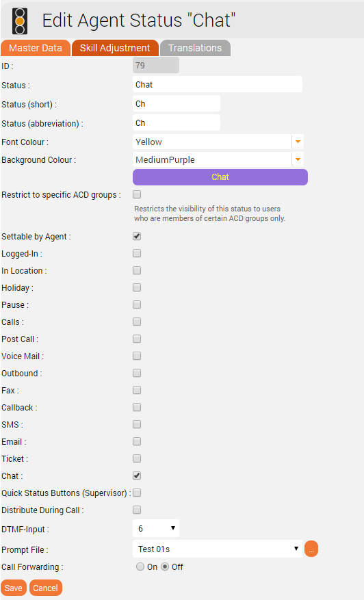This screenshot has height=600, width=364.
Task: Select the Master Data tab
Action: (x=35, y=48)
